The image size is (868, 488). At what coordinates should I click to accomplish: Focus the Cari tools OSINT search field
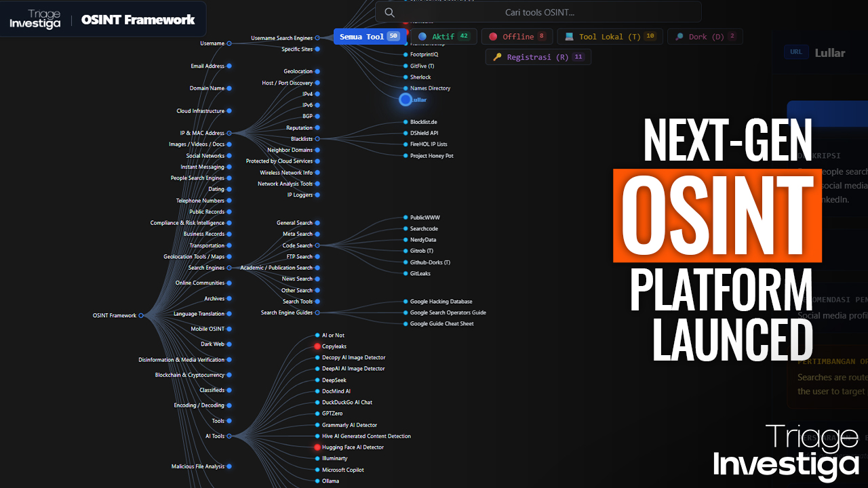[x=538, y=12]
